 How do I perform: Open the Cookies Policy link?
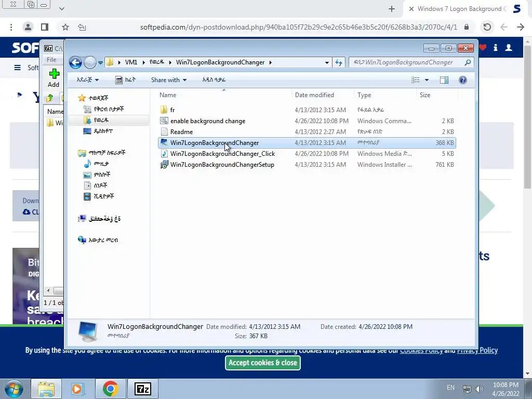pos(421,351)
